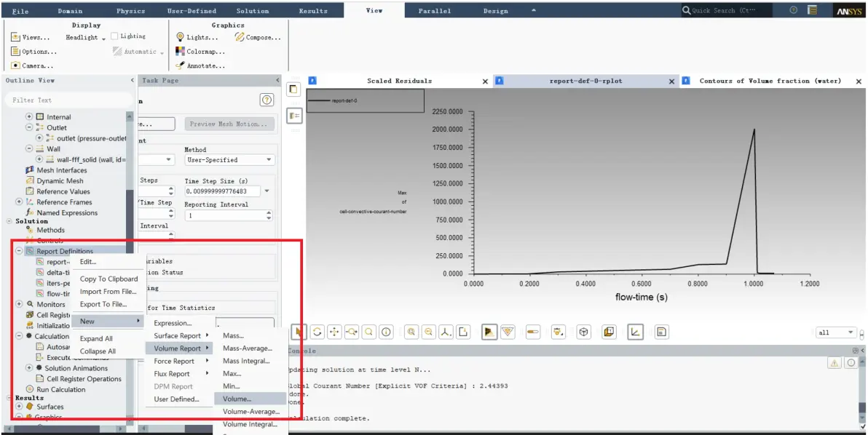Open the Headlight dropdown
The image size is (868, 435).
(x=85, y=38)
